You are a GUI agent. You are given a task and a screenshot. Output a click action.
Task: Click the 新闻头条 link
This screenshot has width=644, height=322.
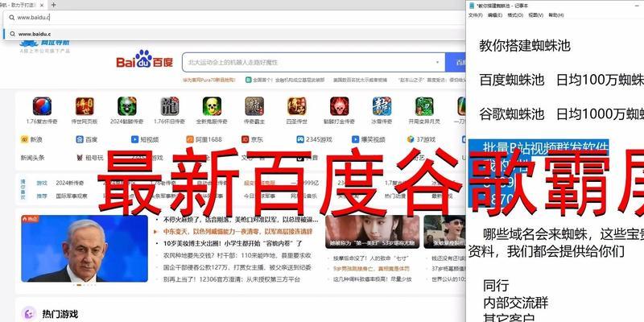coord(32,157)
